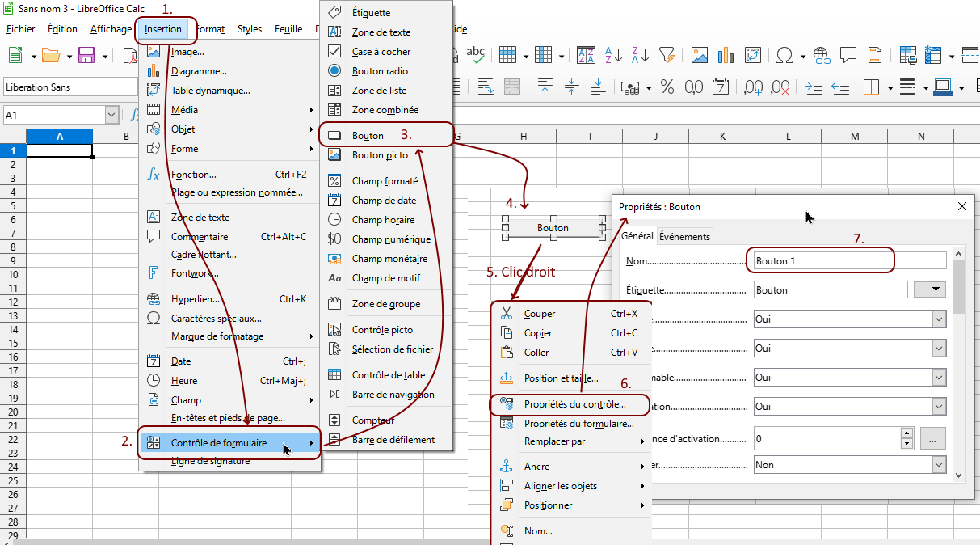Open the dropdown showing 'Non' in properties
The height and width of the screenshot is (545, 980).
[x=938, y=465]
